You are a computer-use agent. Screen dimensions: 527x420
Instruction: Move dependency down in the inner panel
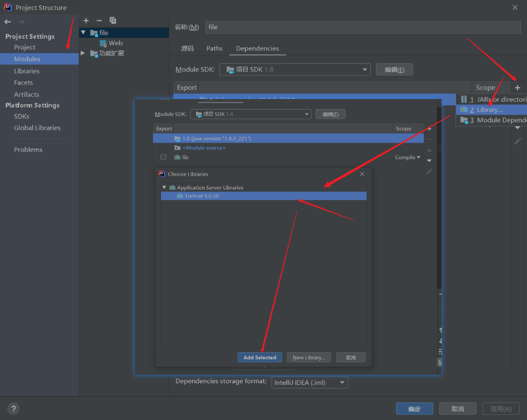coord(429,160)
